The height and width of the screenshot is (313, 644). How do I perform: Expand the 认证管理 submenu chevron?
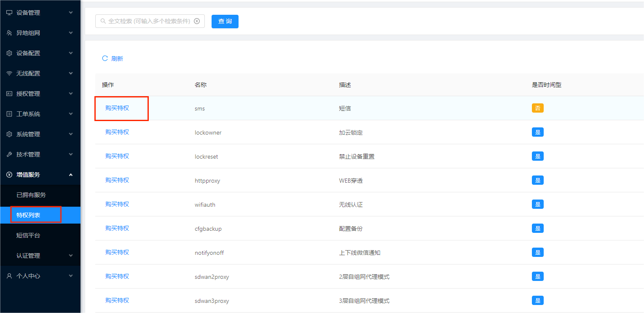pyautogui.click(x=71, y=256)
